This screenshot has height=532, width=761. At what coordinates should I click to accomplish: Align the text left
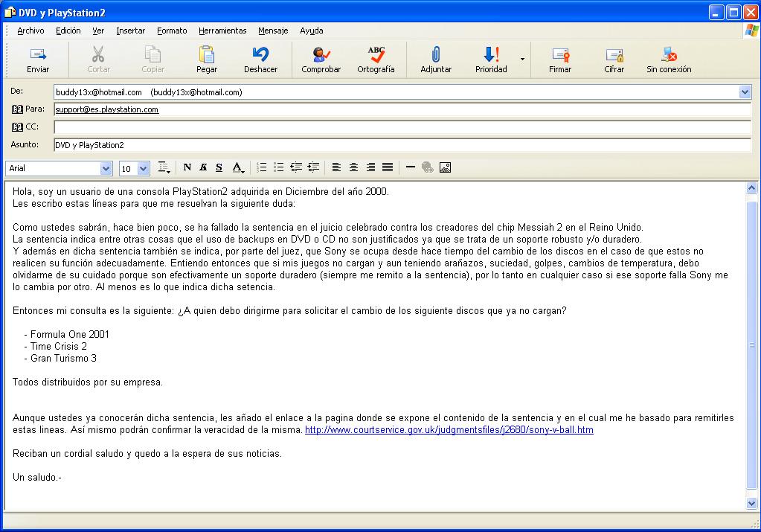pos(336,167)
